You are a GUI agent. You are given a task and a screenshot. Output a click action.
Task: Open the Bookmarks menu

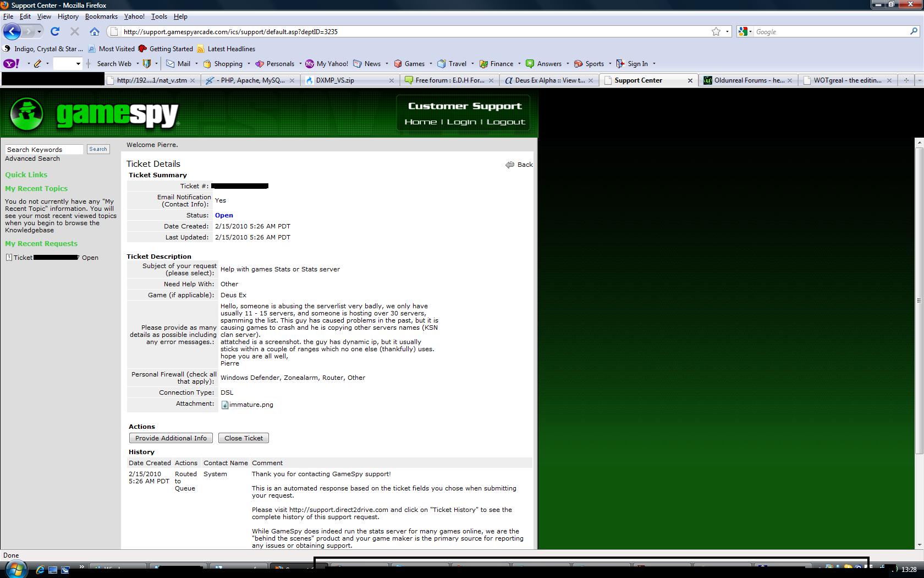coord(101,17)
